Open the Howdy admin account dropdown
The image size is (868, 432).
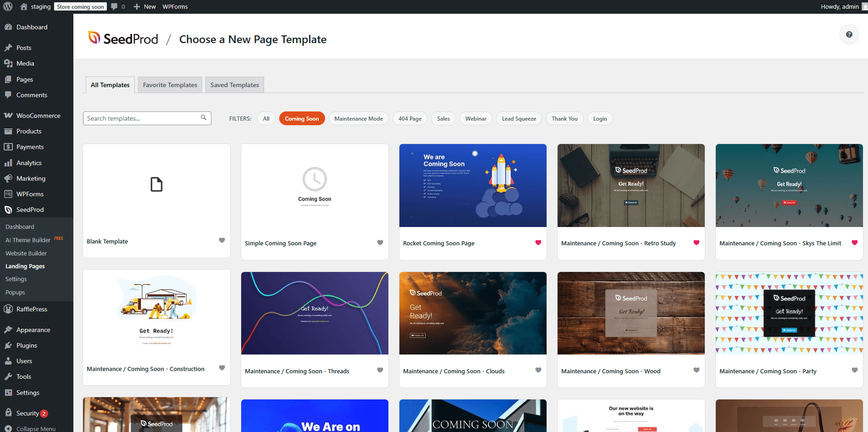tap(840, 6)
